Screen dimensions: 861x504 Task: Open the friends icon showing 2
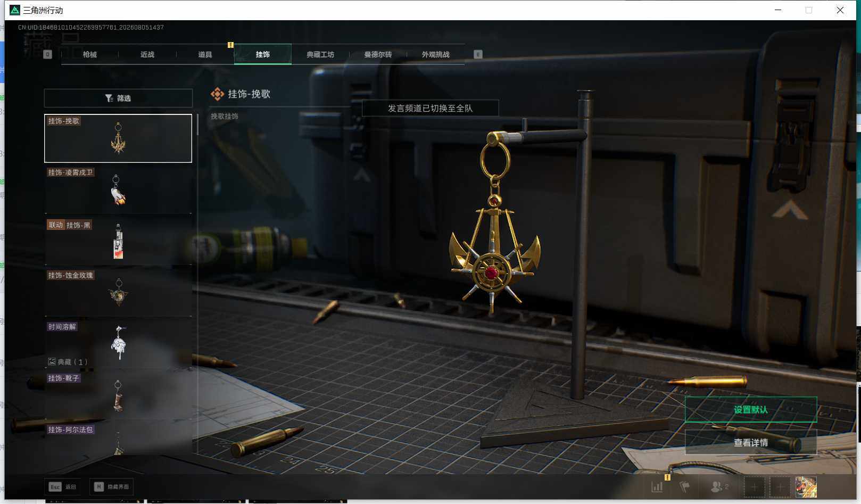coord(719,486)
